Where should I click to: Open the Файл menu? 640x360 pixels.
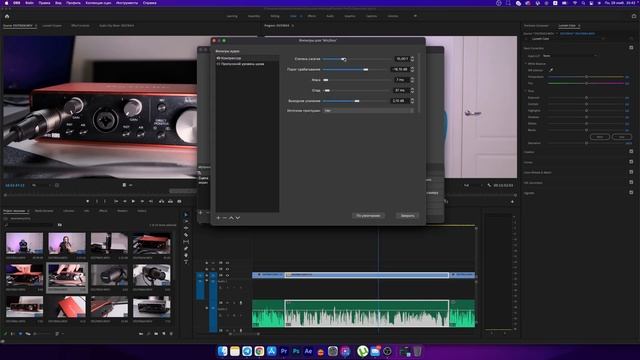[x=29, y=3]
